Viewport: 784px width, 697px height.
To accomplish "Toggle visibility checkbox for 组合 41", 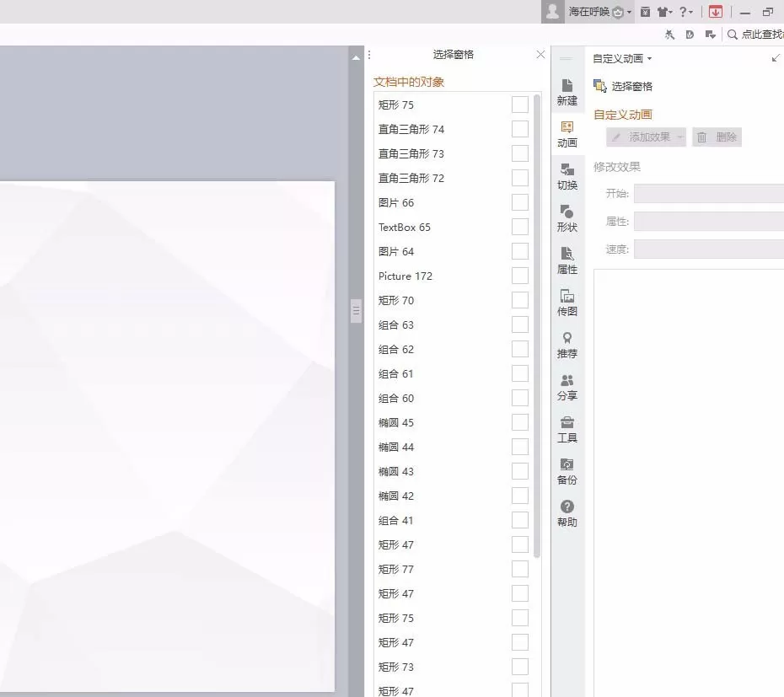I will [520, 521].
